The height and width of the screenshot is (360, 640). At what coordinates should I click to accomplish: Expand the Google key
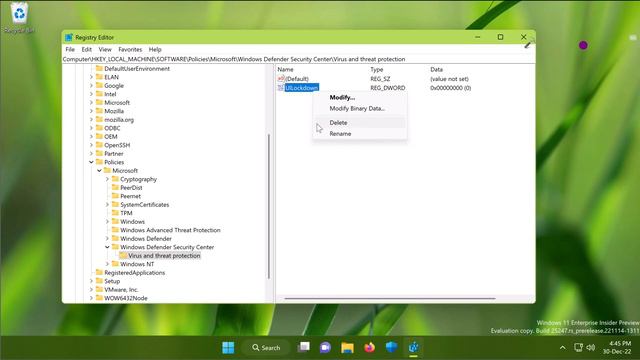pyautogui.click(x=91, y=86)
